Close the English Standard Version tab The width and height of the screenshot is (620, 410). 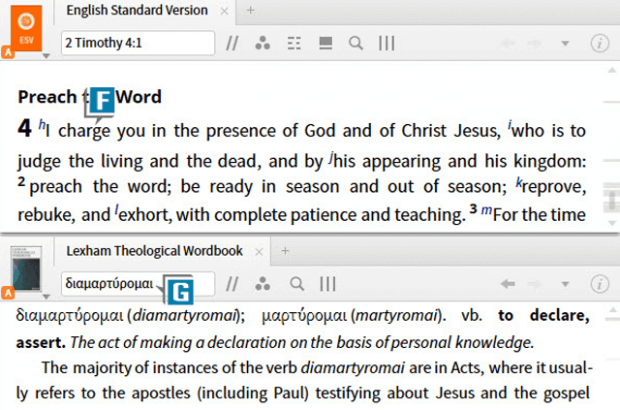pos(224,11)
